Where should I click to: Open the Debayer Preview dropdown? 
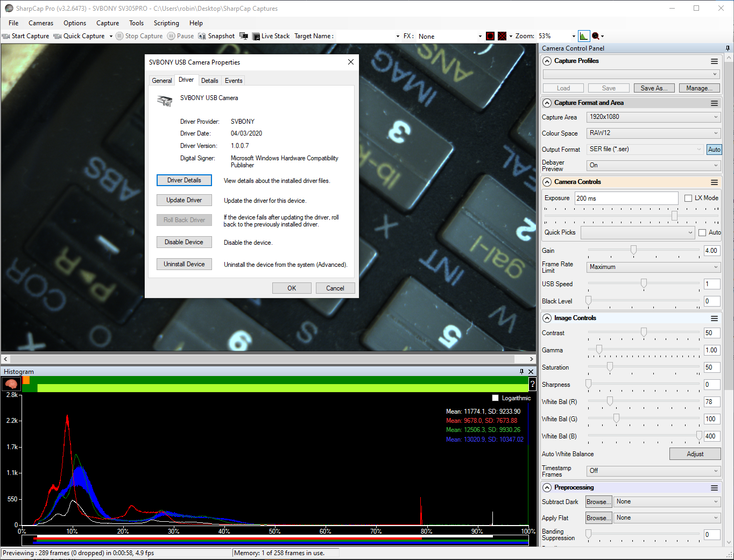pos(653,165)
